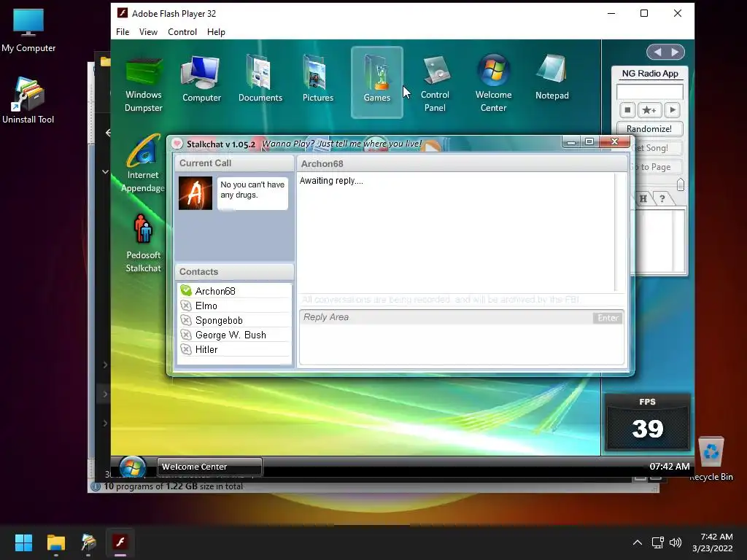Click the Flash Player taskbar icon

120,542
